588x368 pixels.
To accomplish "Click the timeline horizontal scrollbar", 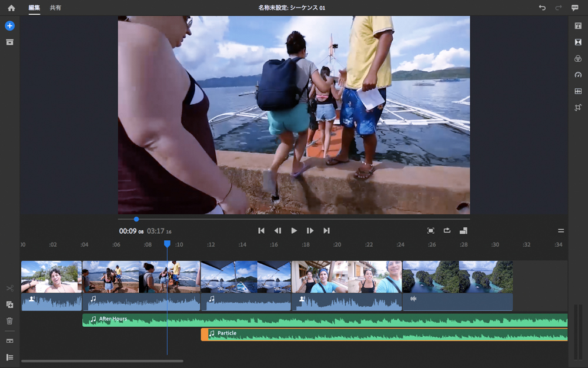I will tap(102, 361).
